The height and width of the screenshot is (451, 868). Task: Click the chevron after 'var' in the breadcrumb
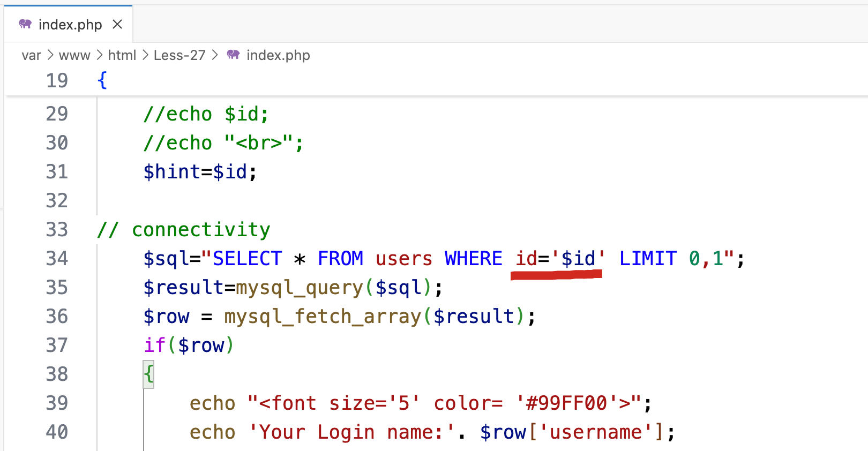coord(50,55)
